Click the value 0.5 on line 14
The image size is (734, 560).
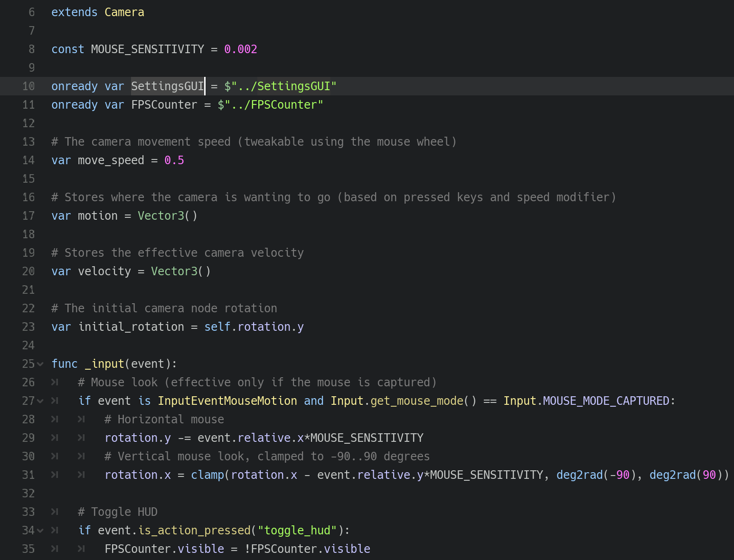pos(174,160)
